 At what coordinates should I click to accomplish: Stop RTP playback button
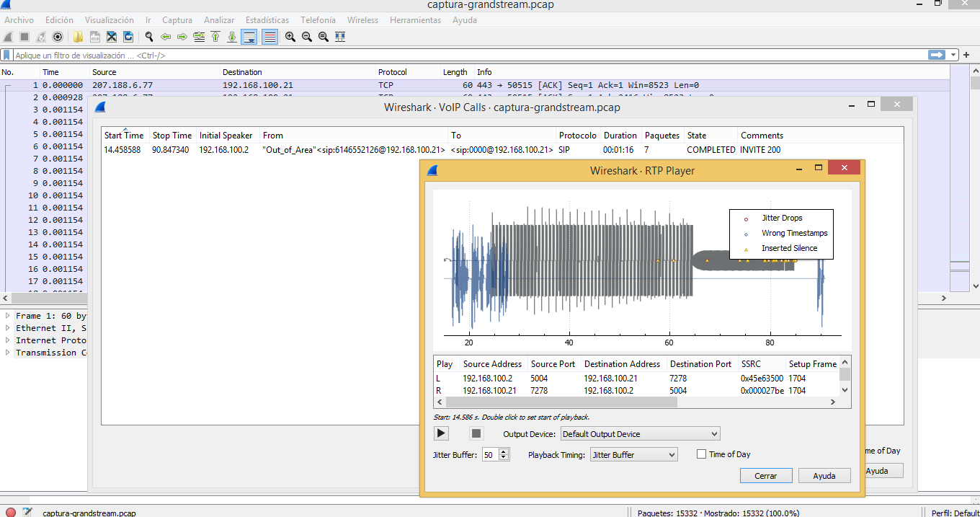(x=476, y=433)
